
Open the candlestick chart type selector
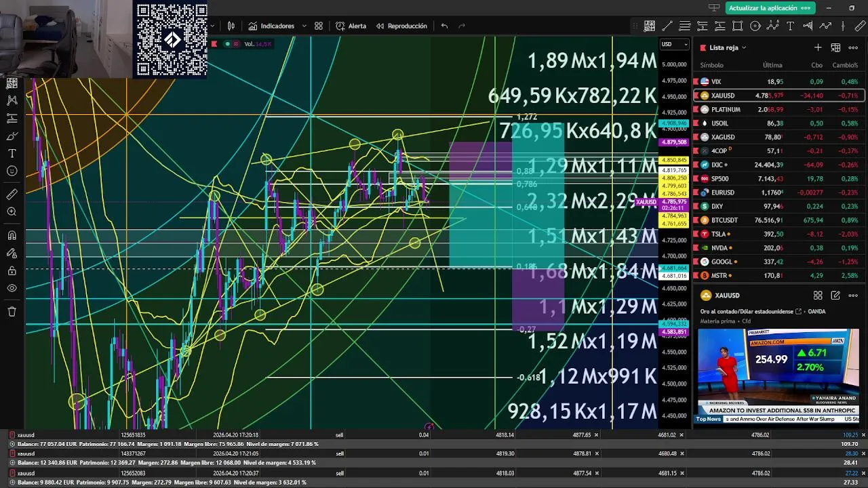tap(231, 26)
